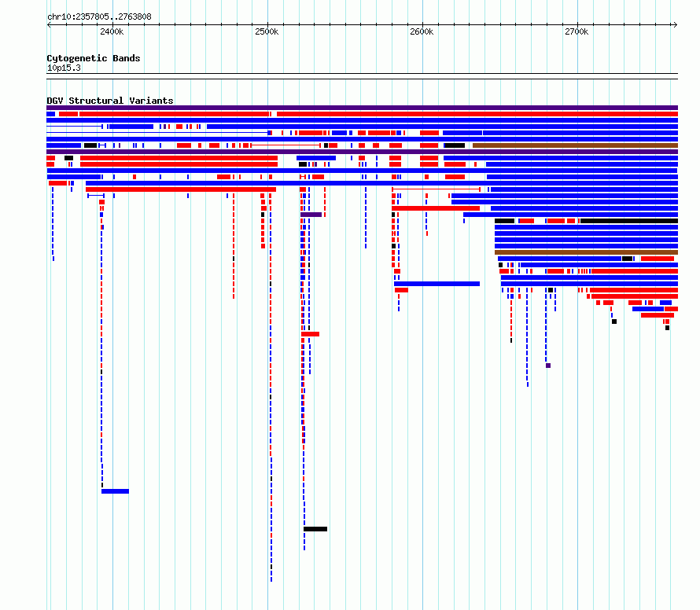Screen dimensions: 700x610
Task: Select the black square variant at the far right edge
Action: 668,328
